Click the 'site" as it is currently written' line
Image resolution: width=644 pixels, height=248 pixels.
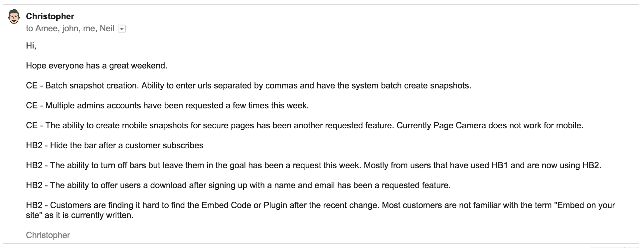point(80,215)
